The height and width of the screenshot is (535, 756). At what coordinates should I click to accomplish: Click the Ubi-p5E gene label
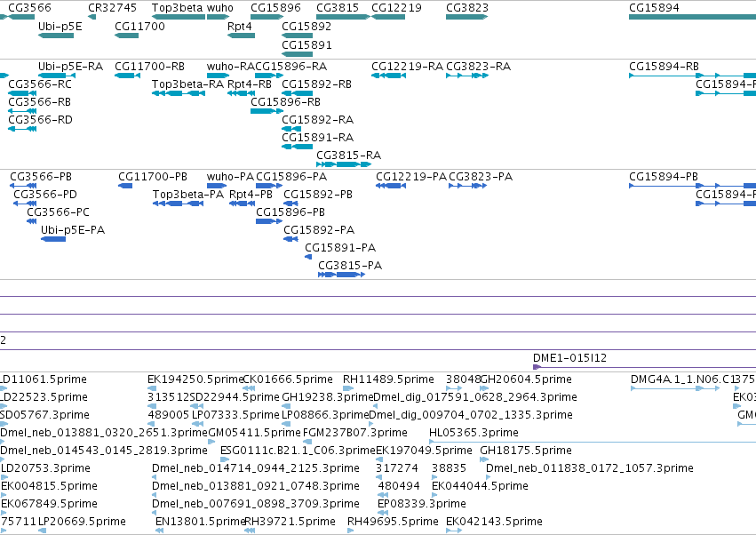tap(60, 27)
